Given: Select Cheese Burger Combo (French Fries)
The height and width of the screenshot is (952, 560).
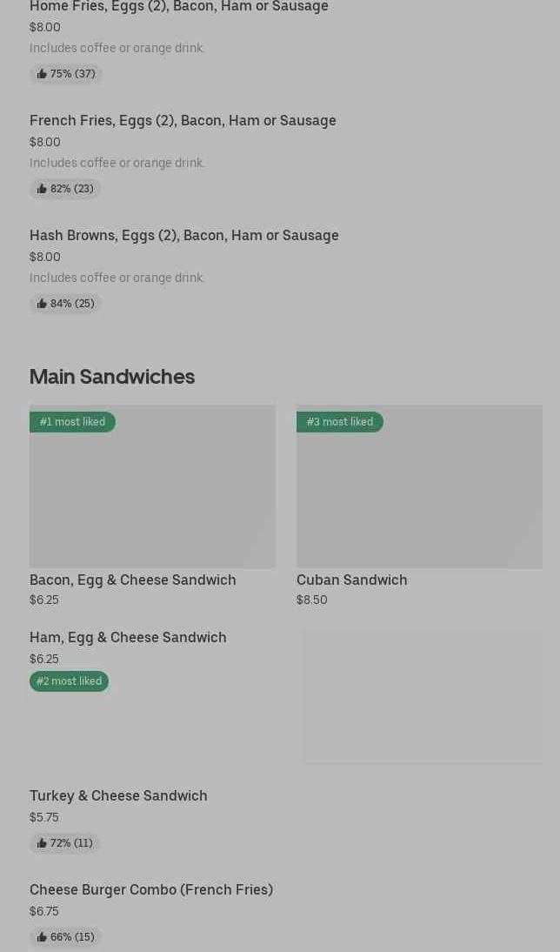Looking at the screenshot, I should coord(151,889).
